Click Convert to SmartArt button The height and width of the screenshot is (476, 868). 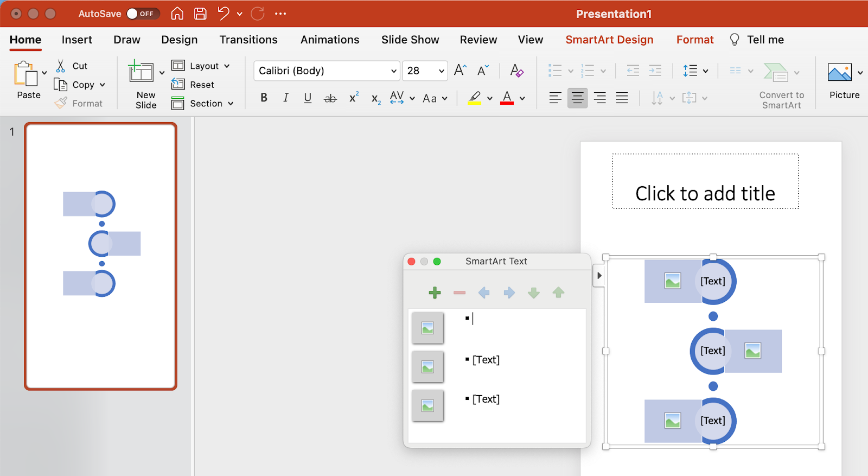click(781, 85)
